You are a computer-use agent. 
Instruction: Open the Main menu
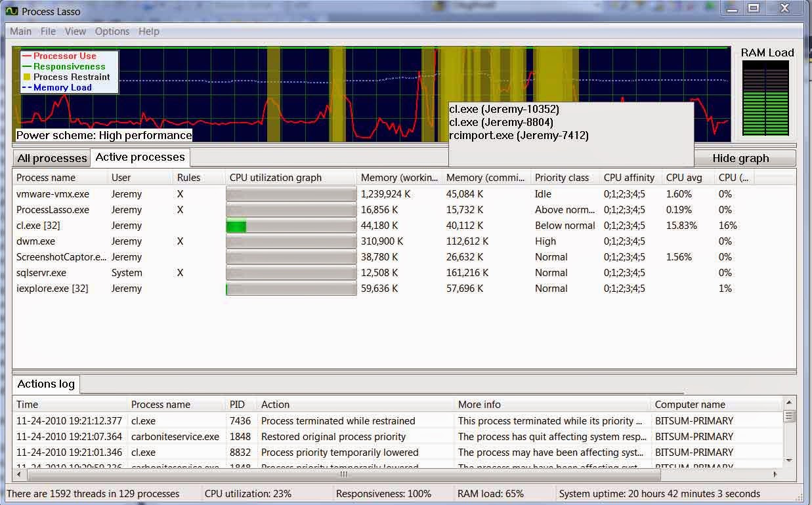click(x=20, y=31)
